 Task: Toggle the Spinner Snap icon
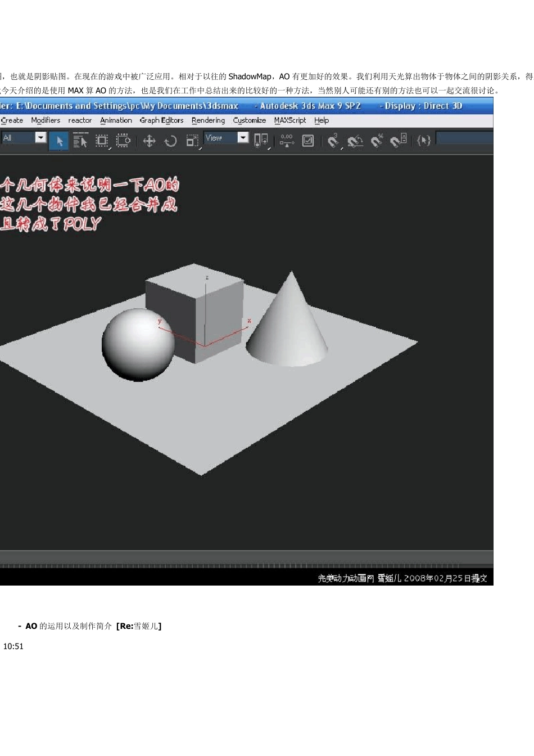coord(399,141)
